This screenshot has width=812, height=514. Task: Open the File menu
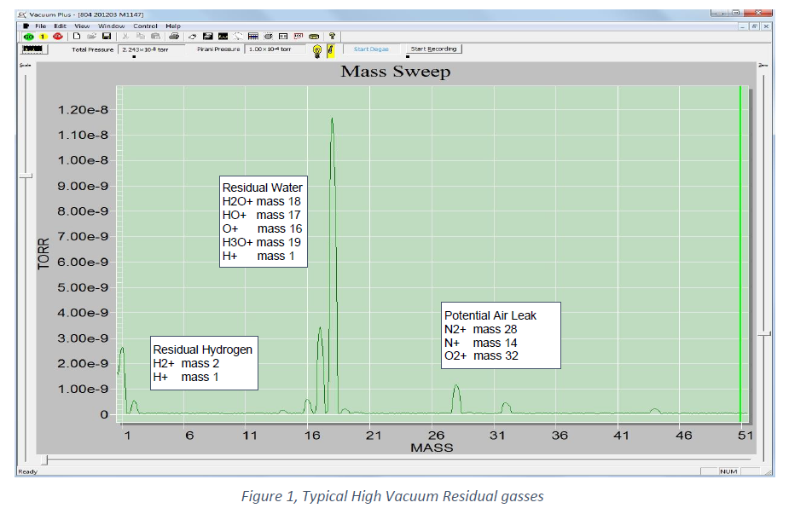40,26
